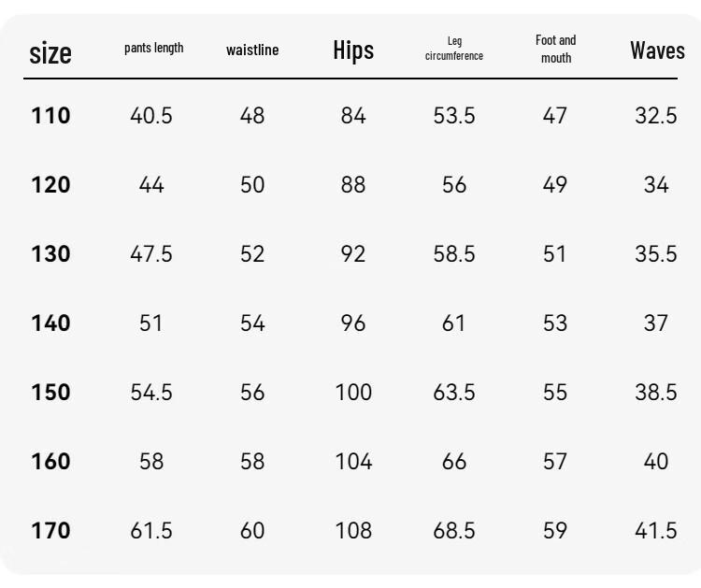Select waves value 41.5
This screenshot has height=588, width=701.
tap(656, 530)
